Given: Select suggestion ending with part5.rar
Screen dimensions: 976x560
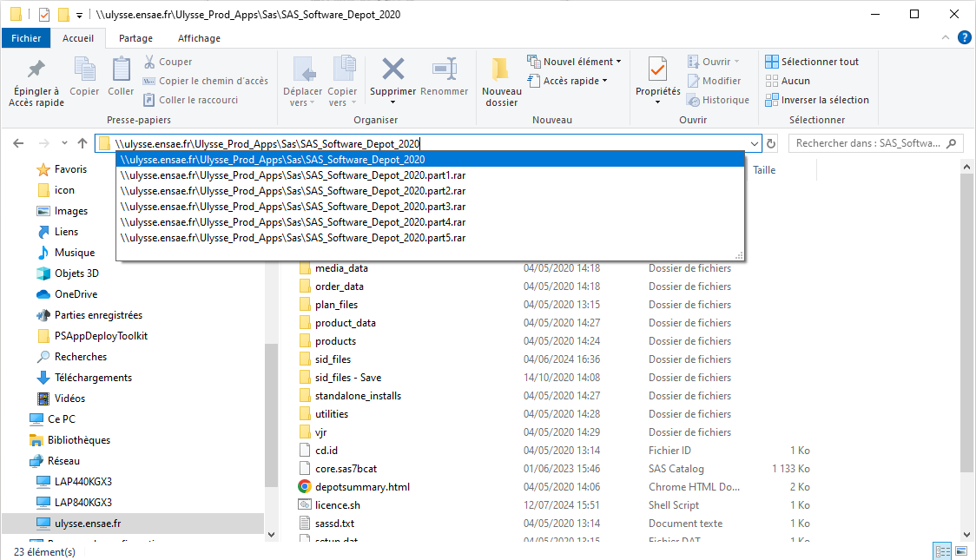Looking at the screenshot, I should 430,238.
